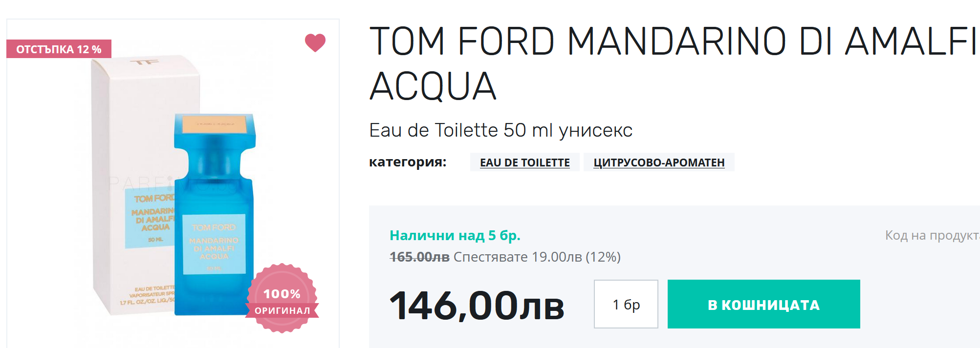Click the 'Налични над 5 бр.' availability text
980x348 pixels.
coord(455,236)
